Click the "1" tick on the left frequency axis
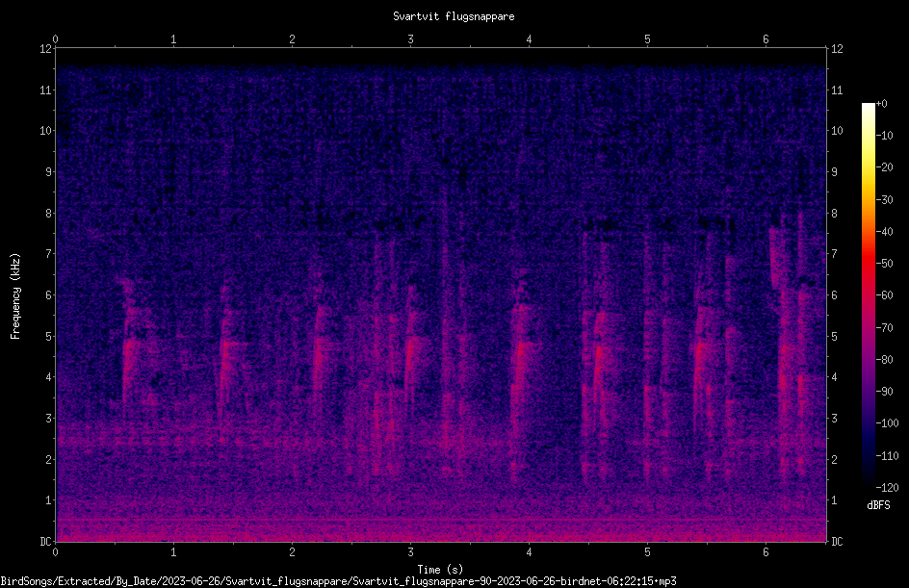 coord(48,500)
